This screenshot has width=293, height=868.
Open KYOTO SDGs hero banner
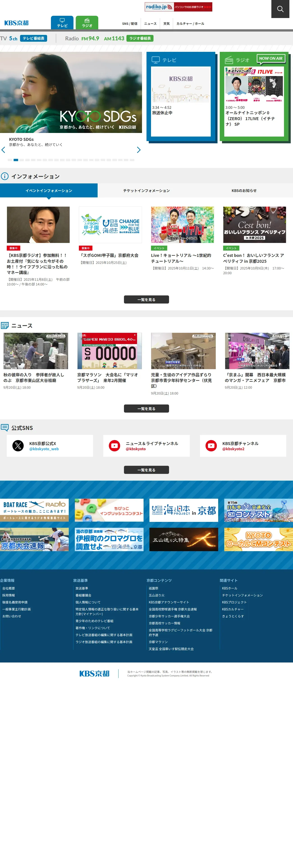coord(71,92)
